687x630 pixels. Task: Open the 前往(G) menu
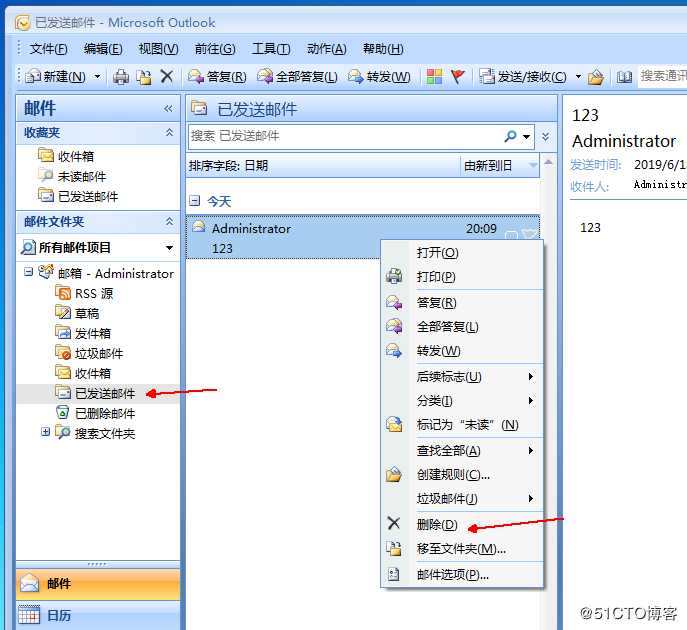coord(215,49)
